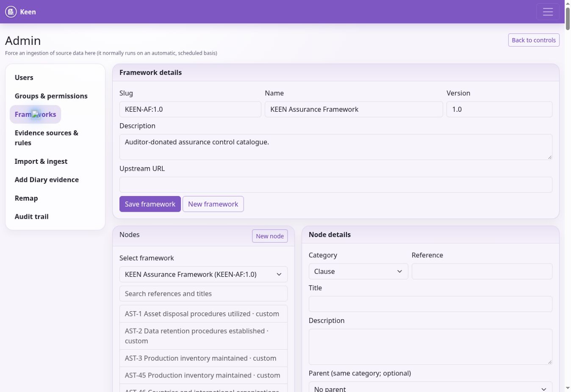Open the Category Clause dropdown

pyautogui.click(x=358, y=271)
